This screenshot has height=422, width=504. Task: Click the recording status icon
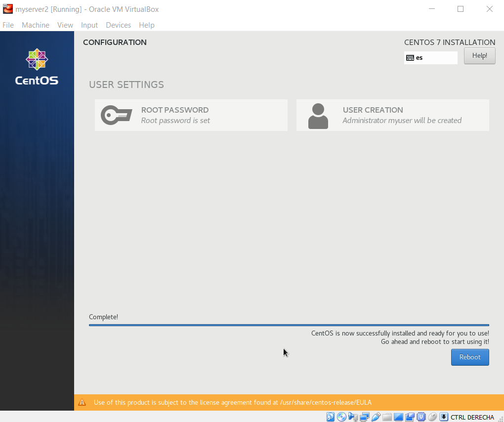tap(410, 417)
